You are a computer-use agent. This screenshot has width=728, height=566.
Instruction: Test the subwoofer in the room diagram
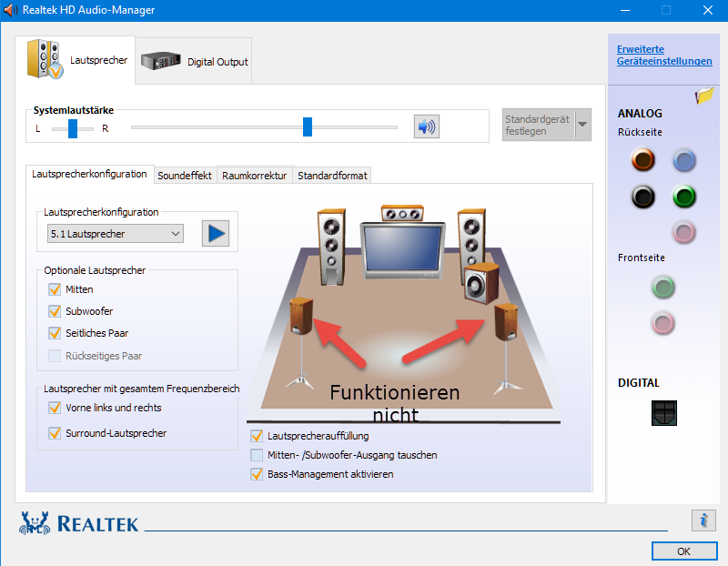click(481, 283)
